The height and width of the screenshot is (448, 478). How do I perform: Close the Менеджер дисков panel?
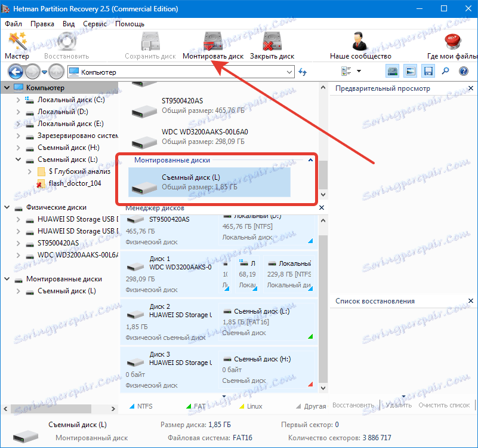pos(321,208)
